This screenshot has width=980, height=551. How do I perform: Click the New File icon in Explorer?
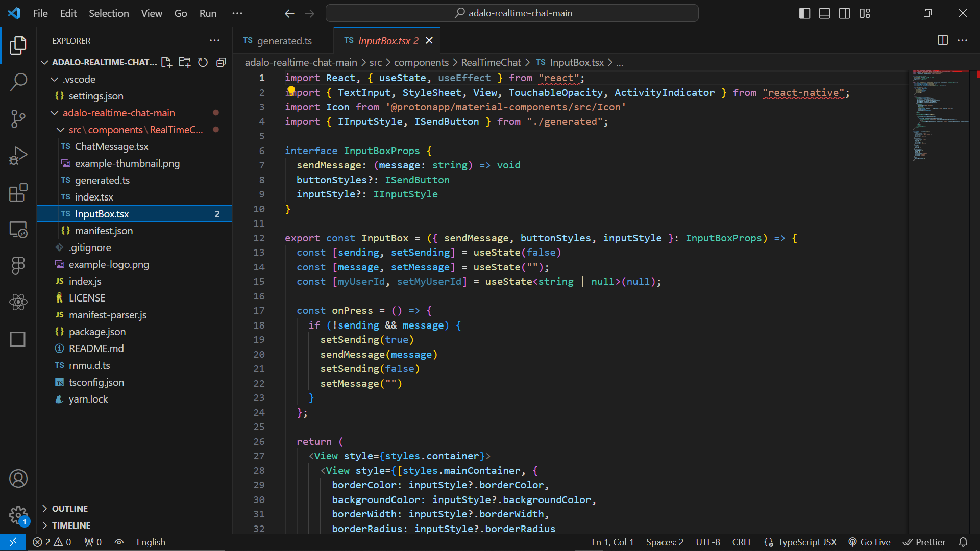click(x=166, y=62)
